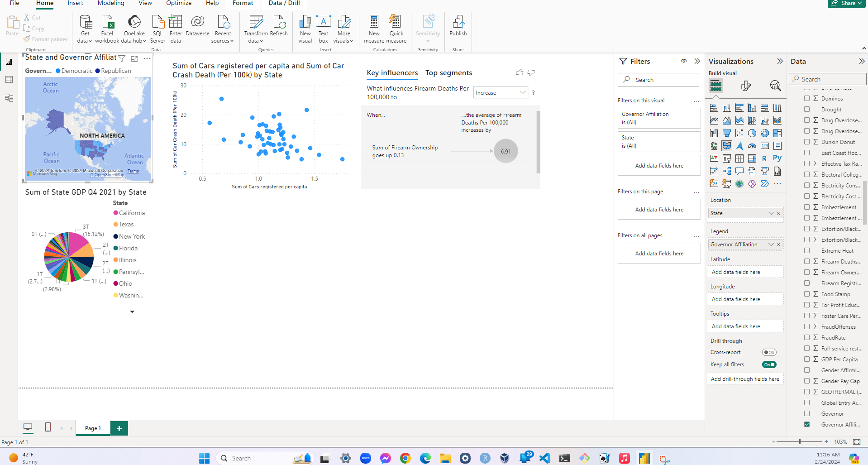Image resolution: width=868 pixels, height=465 pixels.
Task: Open the Modeling ribbon tab
Action: pos(111,3)
